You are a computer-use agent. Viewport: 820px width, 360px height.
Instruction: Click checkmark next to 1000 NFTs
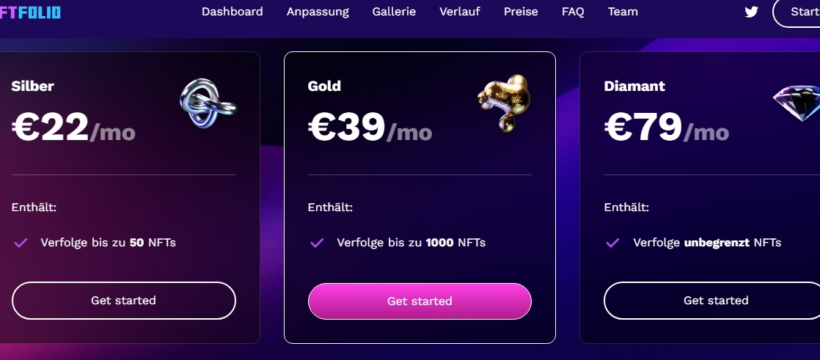pos(317,243)
